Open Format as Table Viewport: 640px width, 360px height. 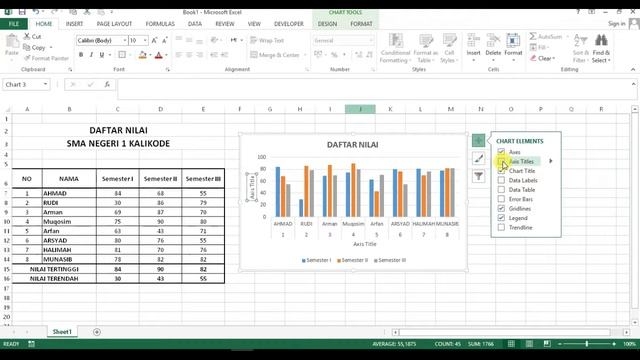[425, 48]
